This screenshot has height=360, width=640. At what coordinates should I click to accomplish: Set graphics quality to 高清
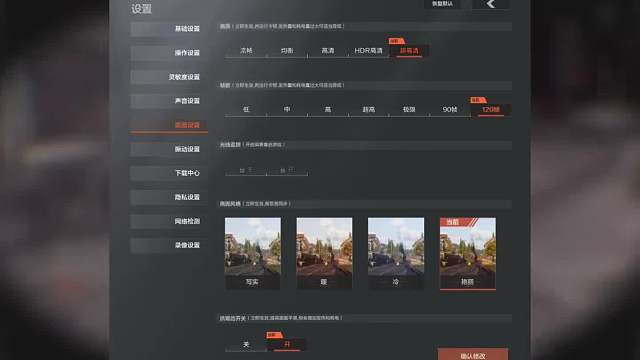click(328, 51)
